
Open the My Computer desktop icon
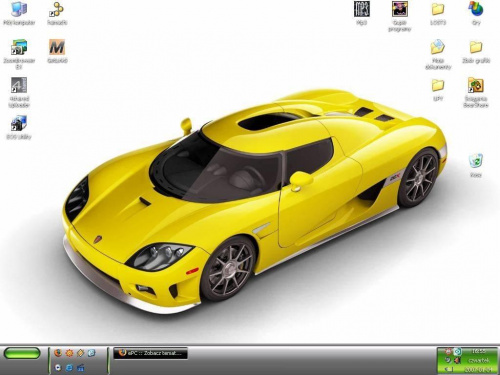click(19, 13)
